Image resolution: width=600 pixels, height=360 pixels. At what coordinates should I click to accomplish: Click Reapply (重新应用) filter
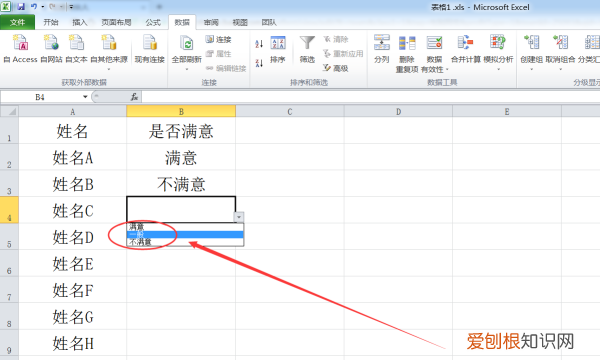click(343, 54)
